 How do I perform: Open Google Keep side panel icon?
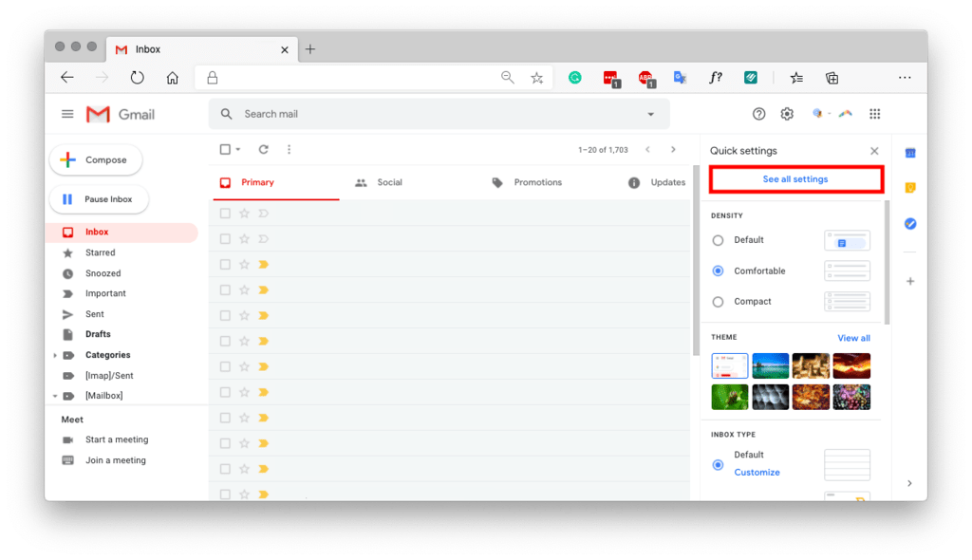(910, 188)
